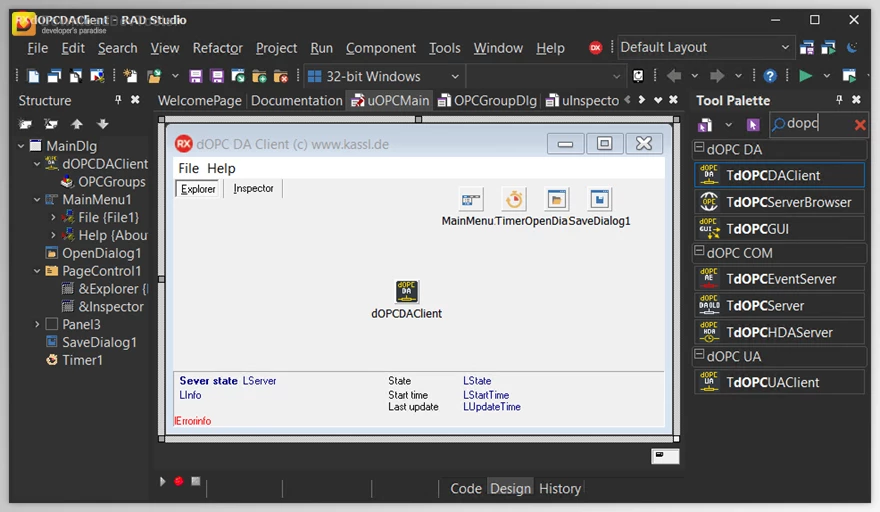This screenshot has width=880, height=512.
Task: Click the Tool Palette pointer selection icon
Action: click(753, 125)
